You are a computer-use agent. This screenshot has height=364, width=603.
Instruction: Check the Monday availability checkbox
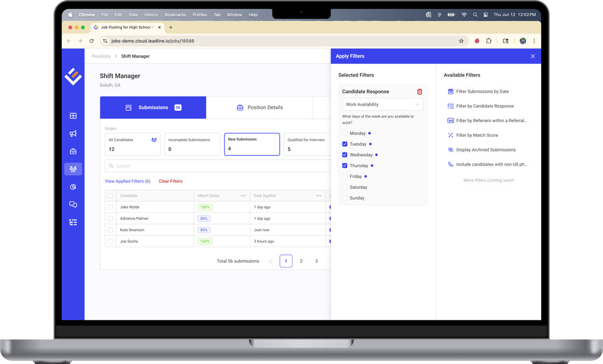345,134
